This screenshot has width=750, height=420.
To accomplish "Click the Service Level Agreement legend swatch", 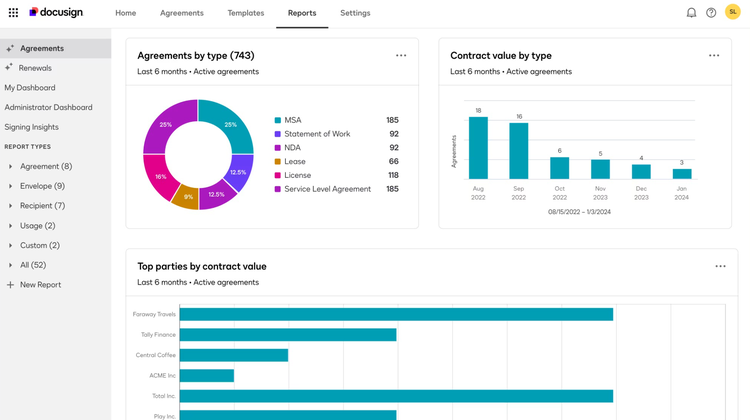I will [277, 189].
